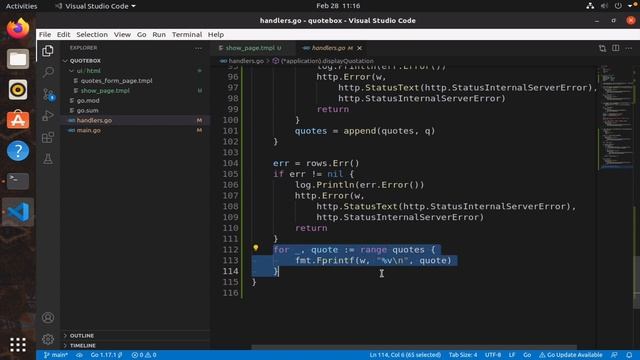Open the Search view in activity bar

[48, 72]
